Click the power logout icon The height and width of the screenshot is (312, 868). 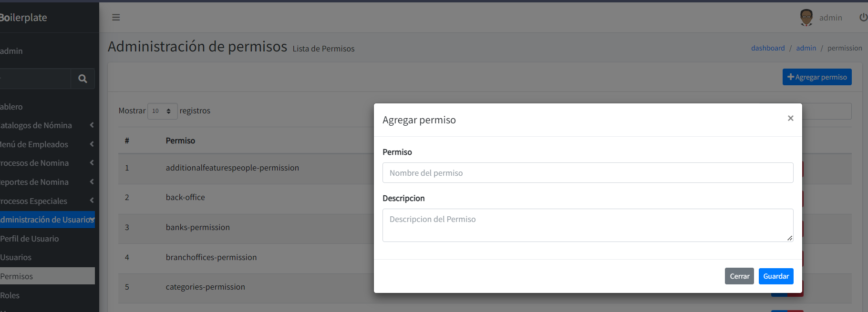point(863,18)
